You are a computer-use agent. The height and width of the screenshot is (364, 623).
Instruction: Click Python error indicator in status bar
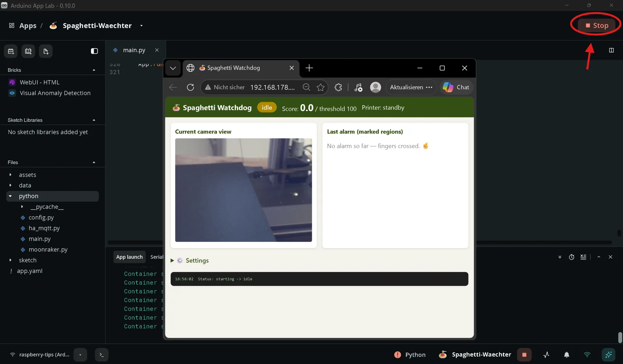[410, 355]
